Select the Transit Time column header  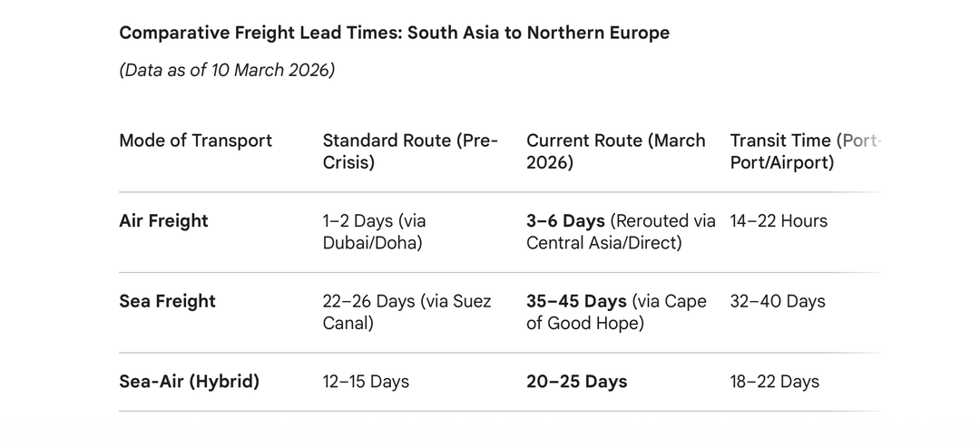804,151
